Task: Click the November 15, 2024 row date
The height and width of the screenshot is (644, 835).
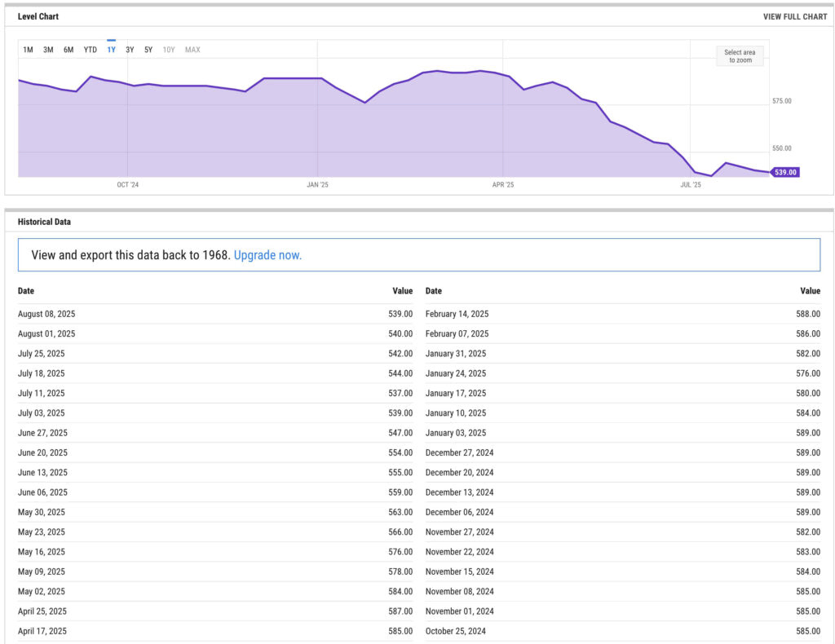Action: (459, 571)
